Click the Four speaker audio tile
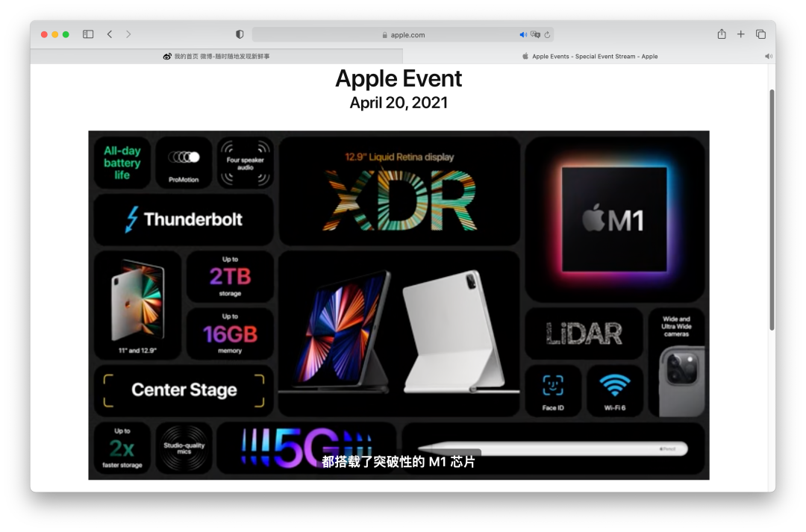Viewport: 806px width, 532px height. 246,163
